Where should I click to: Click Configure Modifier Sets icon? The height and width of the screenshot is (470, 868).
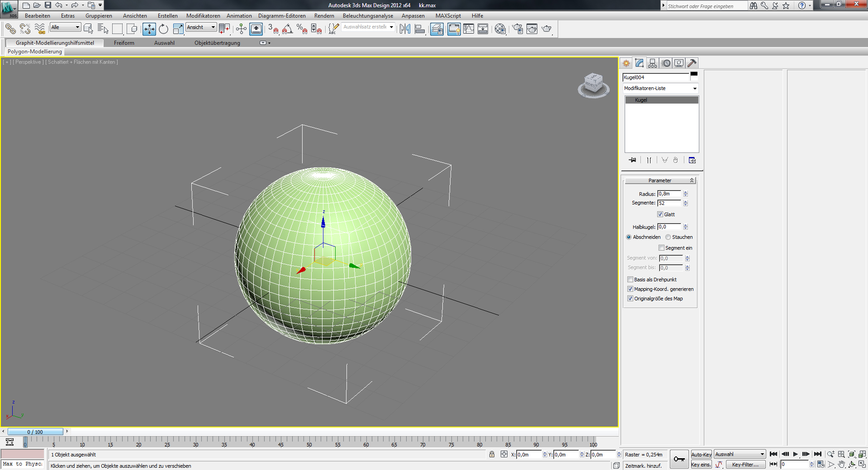point(692,160)
